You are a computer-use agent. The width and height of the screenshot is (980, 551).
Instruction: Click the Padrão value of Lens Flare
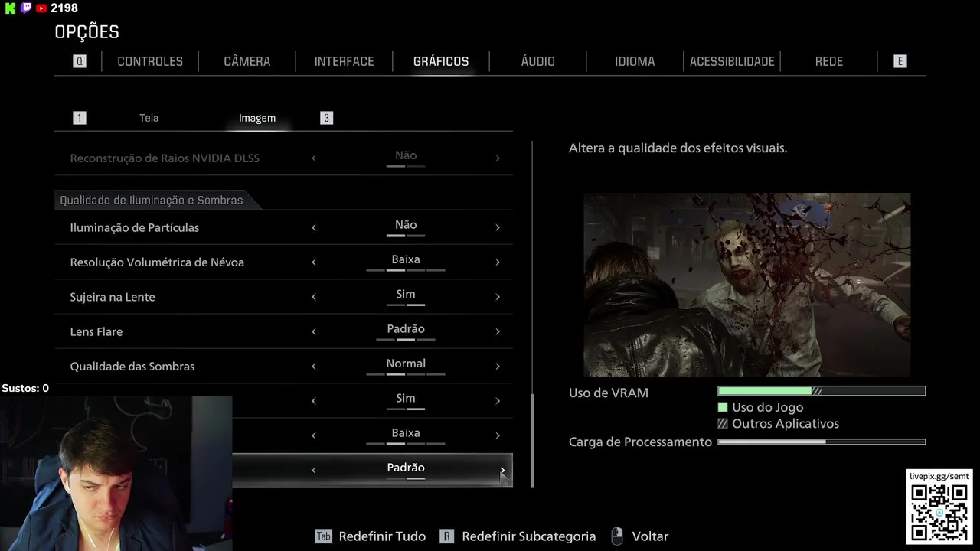coord(406,329)
